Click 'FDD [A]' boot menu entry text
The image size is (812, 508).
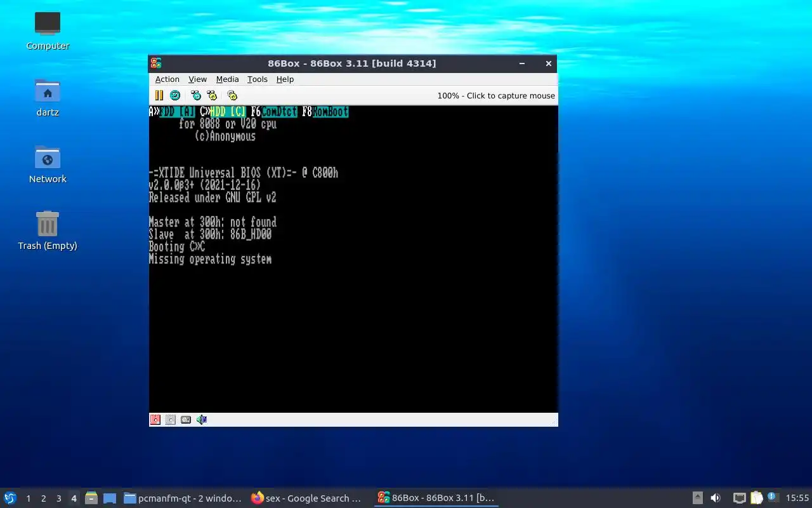pos(177,112)
